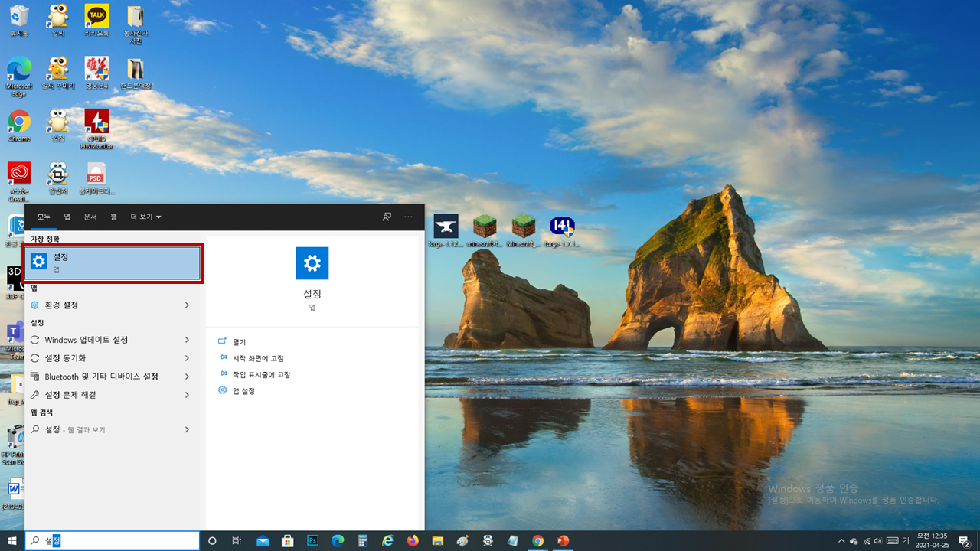Toggle the 가 input language indicator
The image size is (980, 551).
pyautogui.click(x=906, y=541)
